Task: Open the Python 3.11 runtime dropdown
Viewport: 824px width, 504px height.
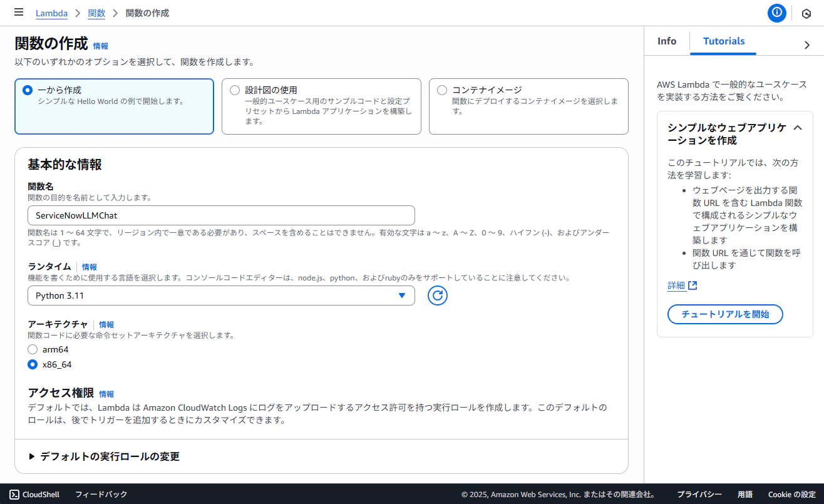Action: (x=221, y=296)
